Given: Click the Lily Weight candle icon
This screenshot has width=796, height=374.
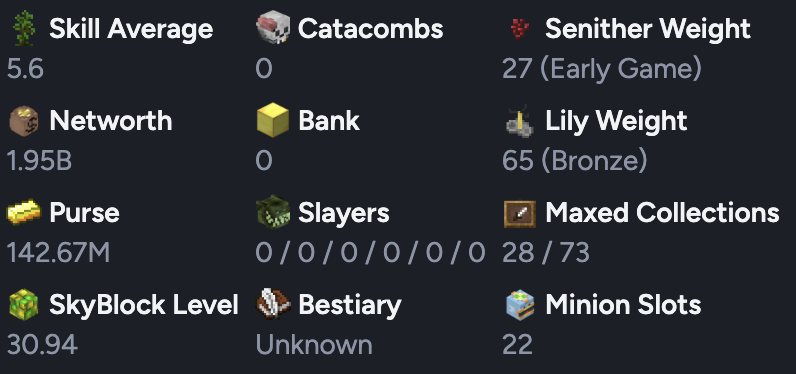Looking at the screenshot, I should (x=520, y=121).
